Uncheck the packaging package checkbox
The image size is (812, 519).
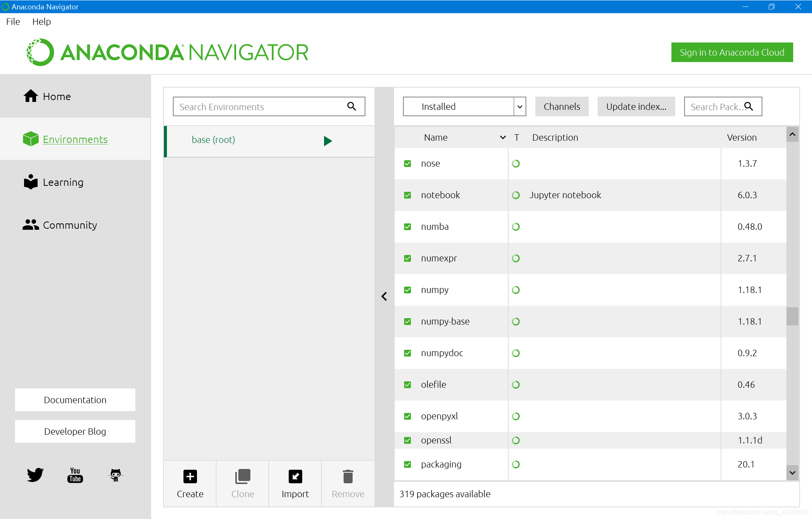coord(408,464)
